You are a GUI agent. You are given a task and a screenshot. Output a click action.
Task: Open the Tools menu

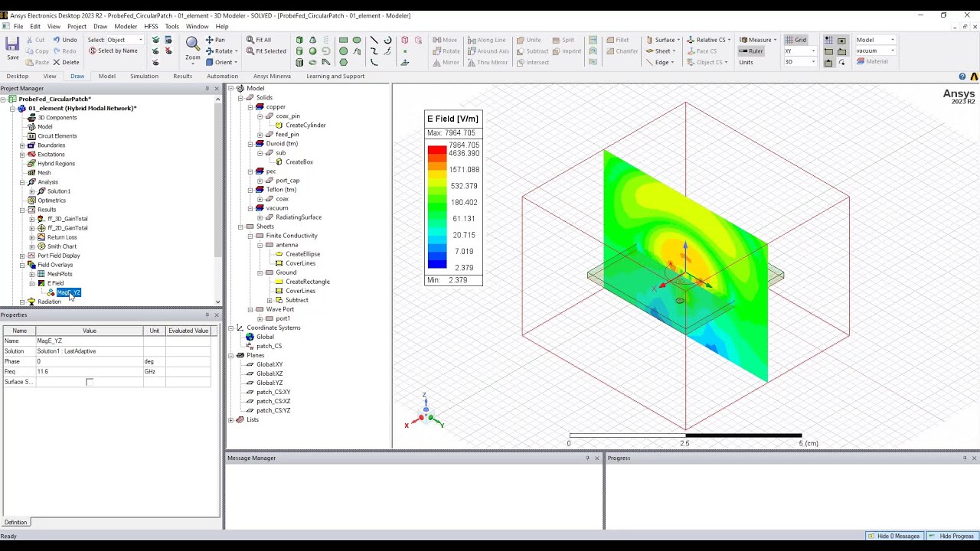pos(172,26)
